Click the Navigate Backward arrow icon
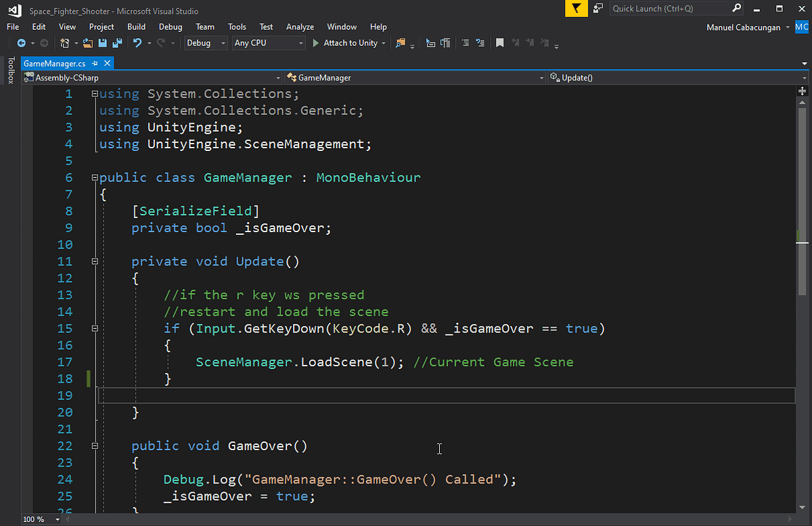This screenshot has height=526, width=812. pyautogui.click(x=21, y=43)
